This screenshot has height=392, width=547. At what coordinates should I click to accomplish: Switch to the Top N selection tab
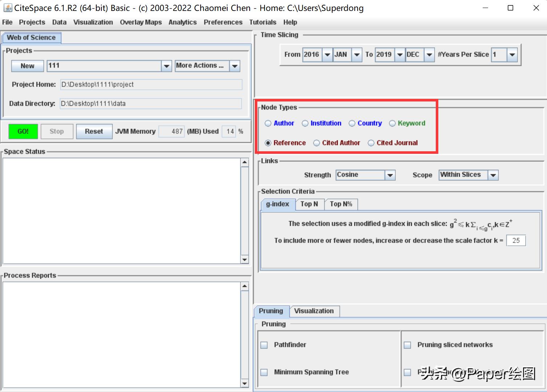pyautogui.click(x=309, y=204)
